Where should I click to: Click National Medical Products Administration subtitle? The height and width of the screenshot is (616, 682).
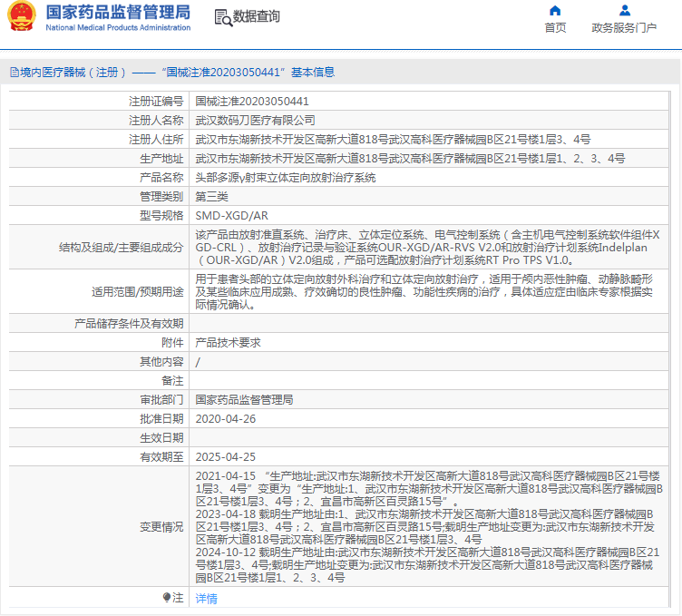[x=118, y=27]
